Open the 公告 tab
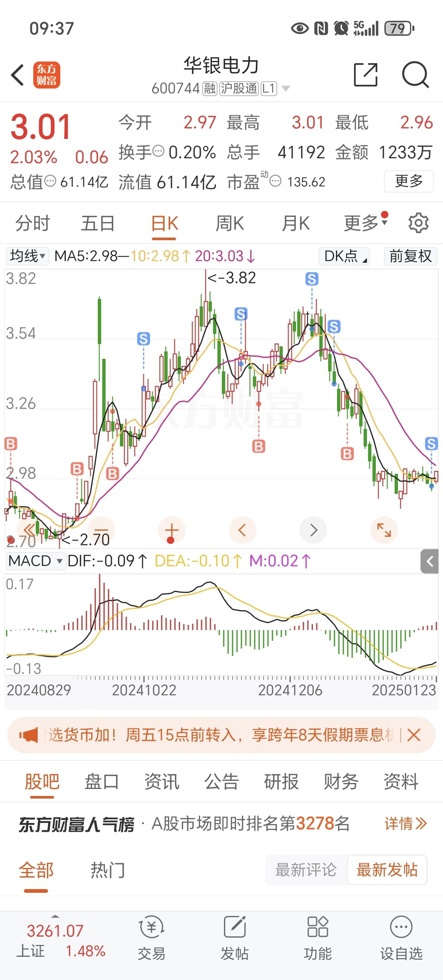The width and height of the screenshot is (443, 980). pyautogui.click(x=221, y=782)
